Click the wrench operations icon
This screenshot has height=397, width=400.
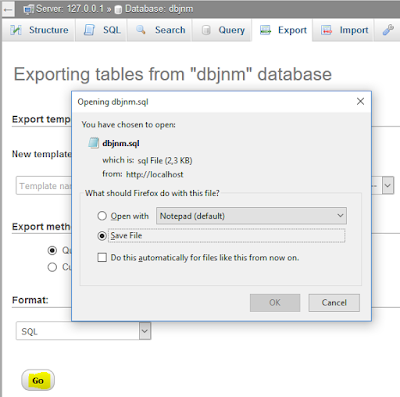click(388, 30)
